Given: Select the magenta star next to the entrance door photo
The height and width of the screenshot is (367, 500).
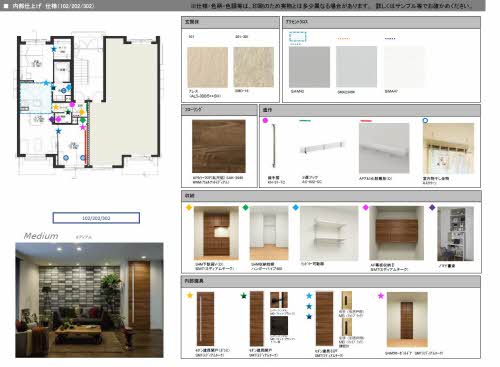Looking at the screenshot, I should (381, 296).
